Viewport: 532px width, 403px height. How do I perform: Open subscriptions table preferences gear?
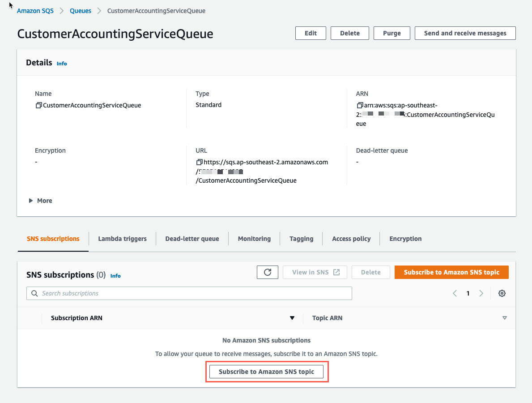(x=502, y=293)
